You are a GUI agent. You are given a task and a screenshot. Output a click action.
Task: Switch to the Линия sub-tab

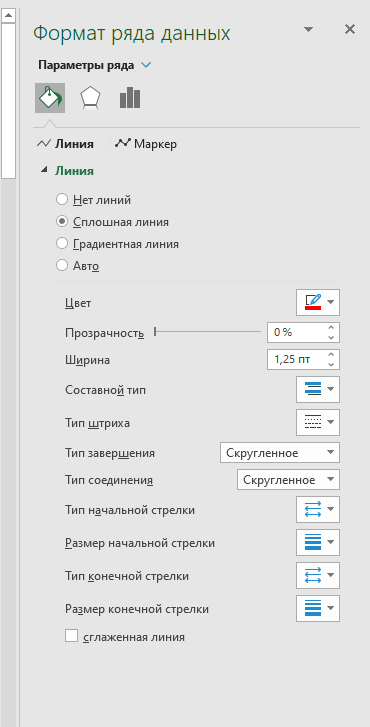(65, 144)
